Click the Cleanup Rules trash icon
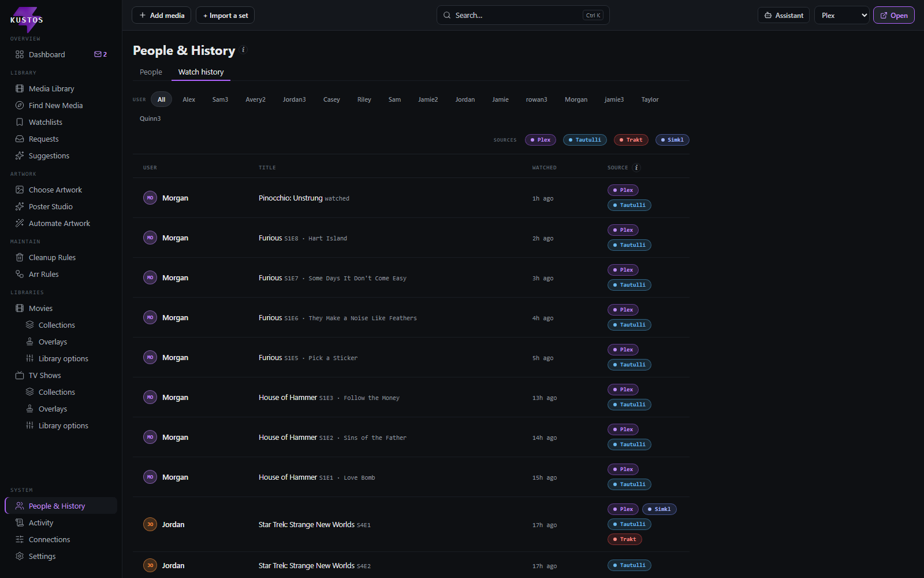The height and width of the screenshot is (578, 924). (20, 257)
